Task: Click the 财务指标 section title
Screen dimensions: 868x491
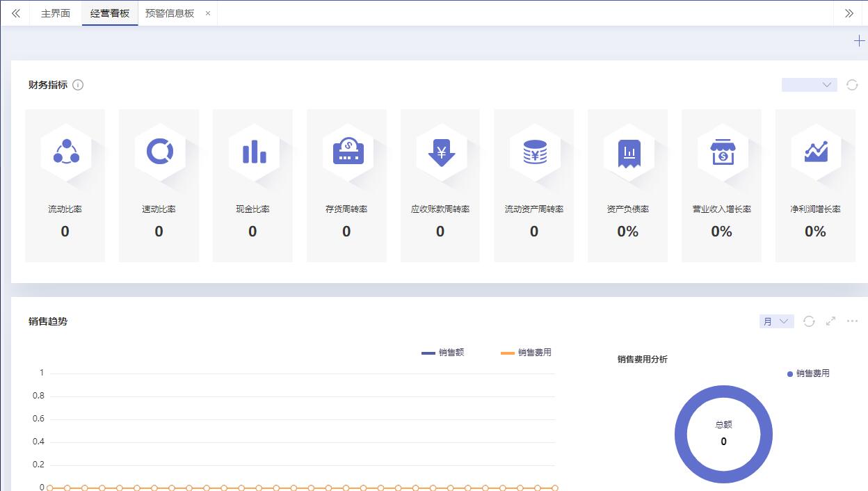Action: pos(48,85)
